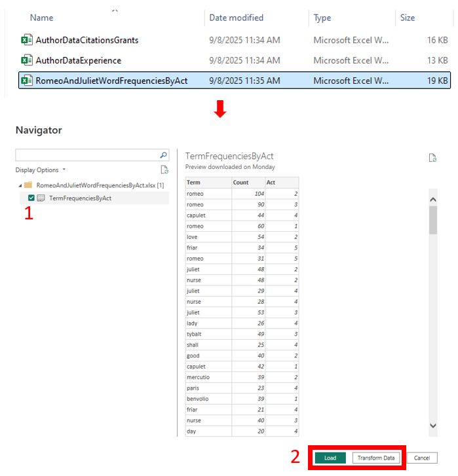The image size is (458, 476).
Task: Click the Count column header in preview
Action: 248,183
